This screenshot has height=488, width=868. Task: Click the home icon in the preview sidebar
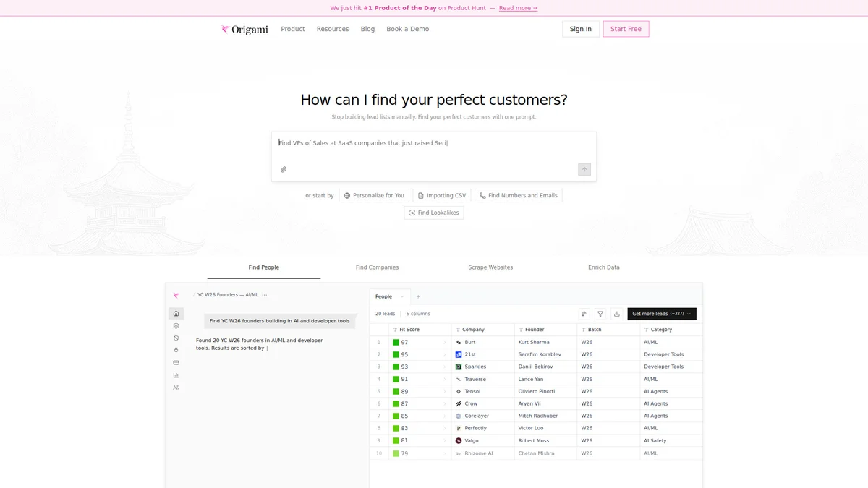tap(176, 314)
